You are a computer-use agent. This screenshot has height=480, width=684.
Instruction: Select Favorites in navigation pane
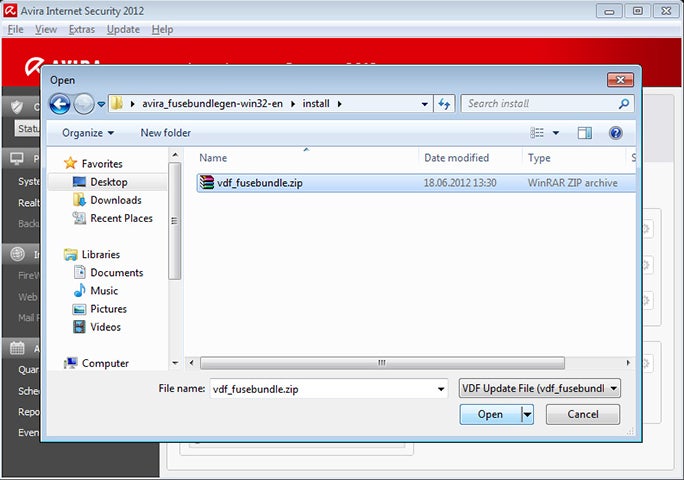point(102,164)
